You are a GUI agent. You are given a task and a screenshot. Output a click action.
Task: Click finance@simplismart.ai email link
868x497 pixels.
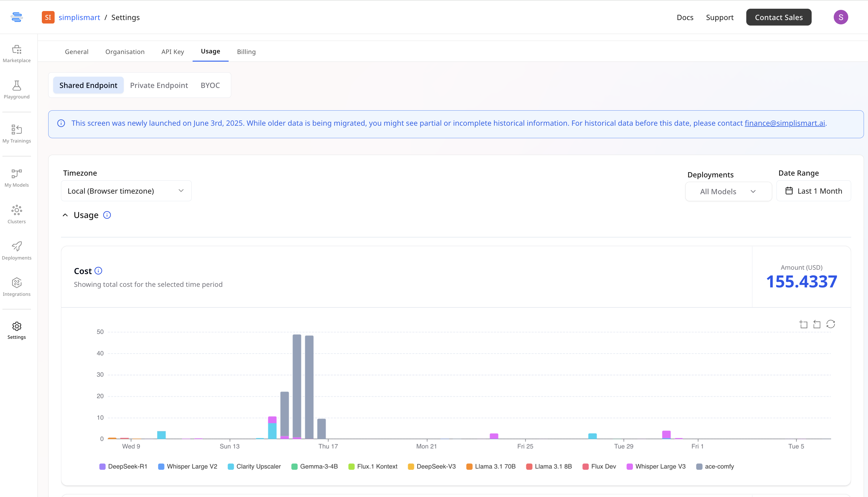pyautogui.click(x=785, y=123)
